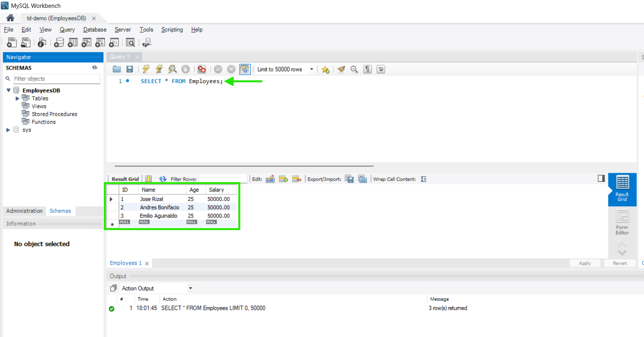
Task: Click the Apply button
Action: click(584, 263)
